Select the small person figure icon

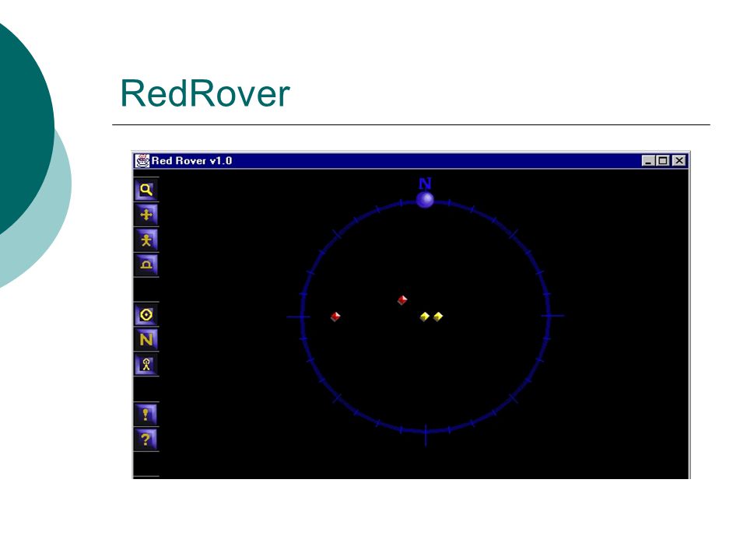click(146, 365)
